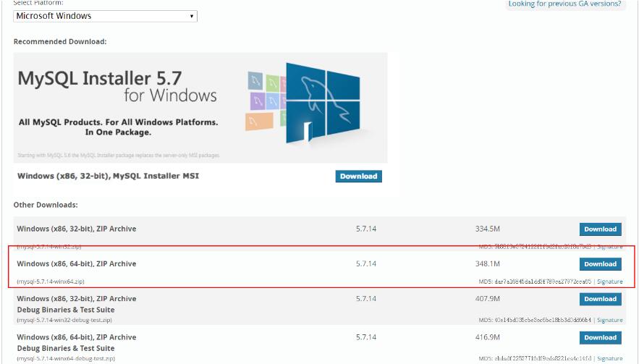The width and height of the screenshot is (639, 364).
Task: Click the mysql-5.7.14-win32-debug-test.zip filename
Action: (64, 320)
